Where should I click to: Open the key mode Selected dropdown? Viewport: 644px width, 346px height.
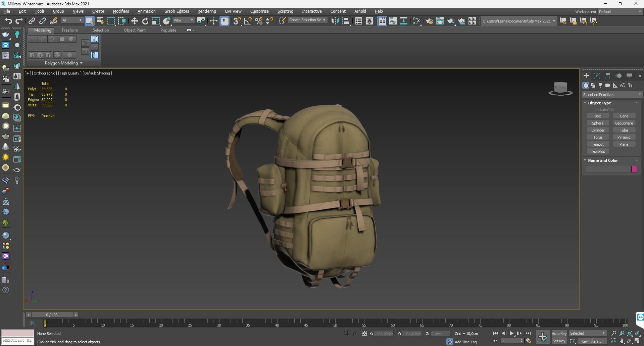coord(588,333)
